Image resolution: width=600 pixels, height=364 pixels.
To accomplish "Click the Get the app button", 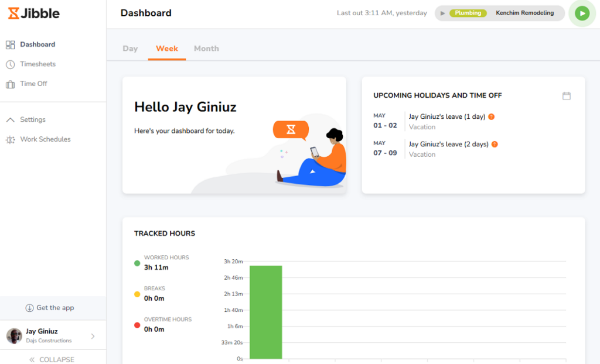I will click(x=53, y=308).
